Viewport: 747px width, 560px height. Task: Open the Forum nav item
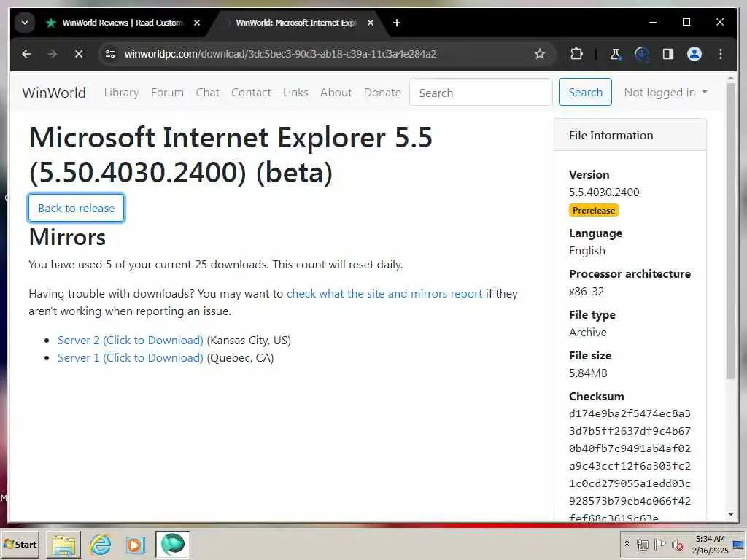click(167, 93)
